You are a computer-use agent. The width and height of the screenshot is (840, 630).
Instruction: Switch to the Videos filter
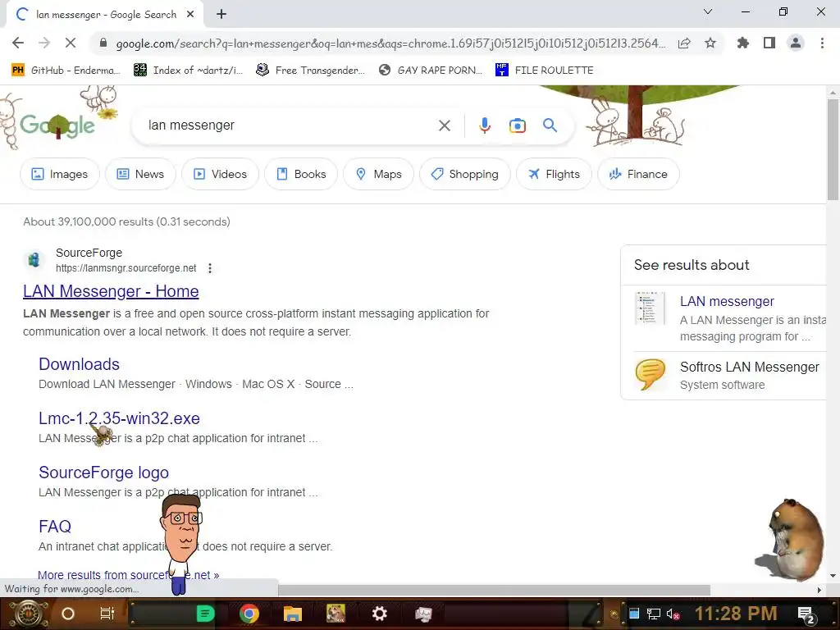tap(220, 174)
